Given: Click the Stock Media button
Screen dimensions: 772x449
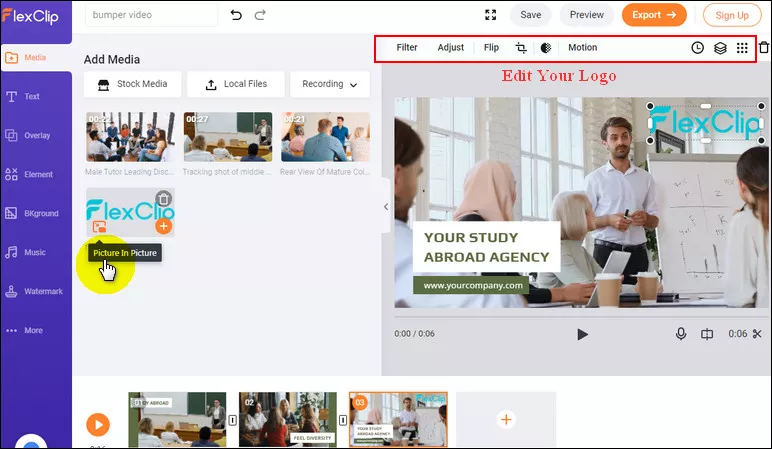Looking at the screenshot, I should (132, 84).
